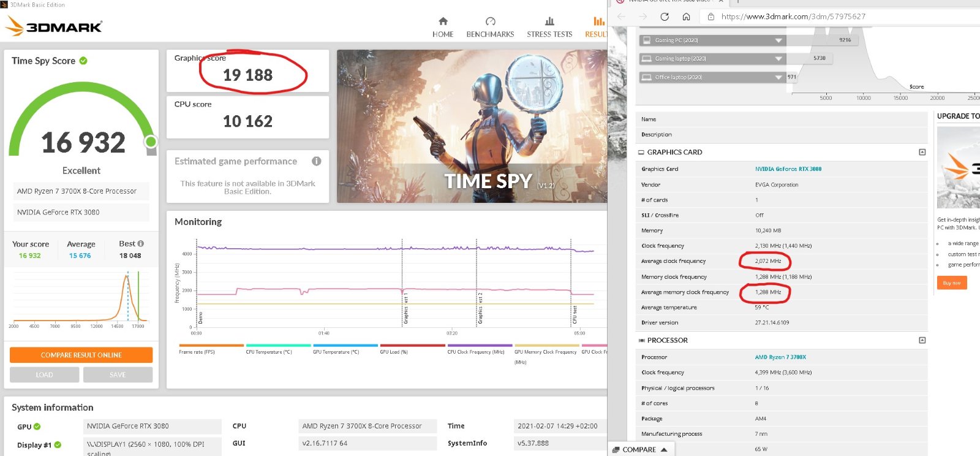
Task: Click the SystemInfo version v5.37.888
Action: click(533, 443)
